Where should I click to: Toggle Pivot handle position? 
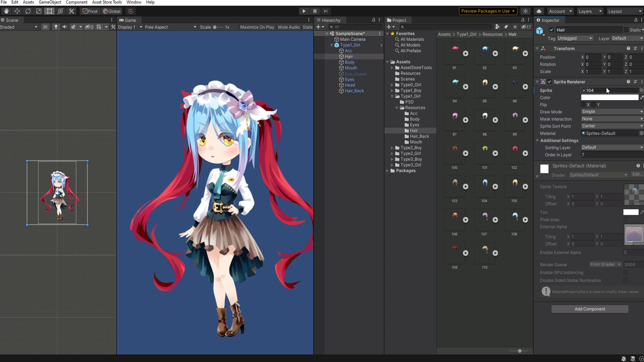[x=90, y=11]
